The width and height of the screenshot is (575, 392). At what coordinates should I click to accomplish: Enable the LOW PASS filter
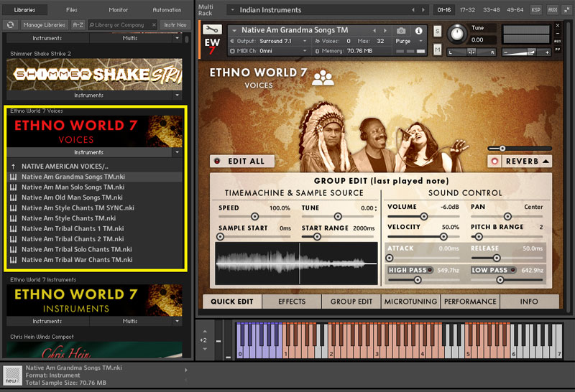click(x=513, y=270)
